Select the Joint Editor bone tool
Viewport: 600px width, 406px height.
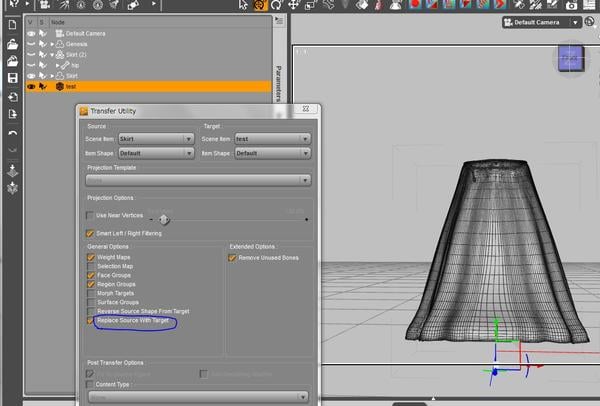click(x=328, y=5)
